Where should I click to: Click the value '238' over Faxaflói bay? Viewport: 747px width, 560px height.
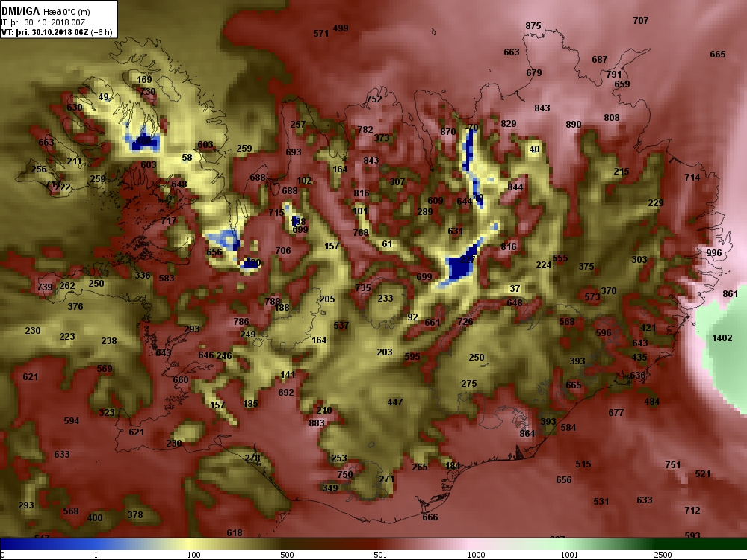pyautogui.click(x=108, y=341)
